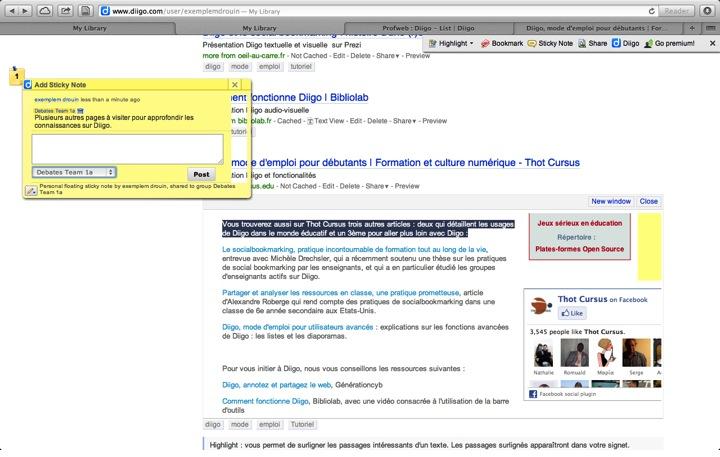The width and height of the screenshot is (720, 457).
Task: Open the Thot Cursus mode d'emploi bookmark title
Action: (x=405, y=163)
